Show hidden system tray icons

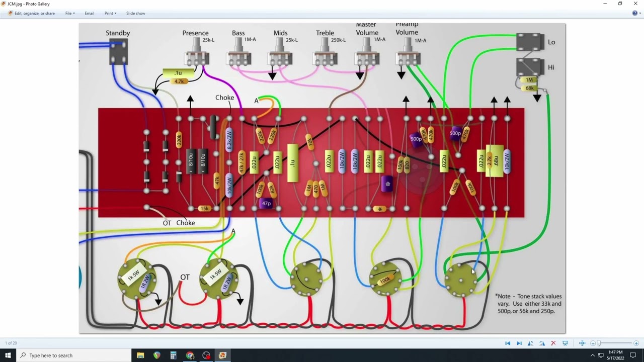point(592,355)
